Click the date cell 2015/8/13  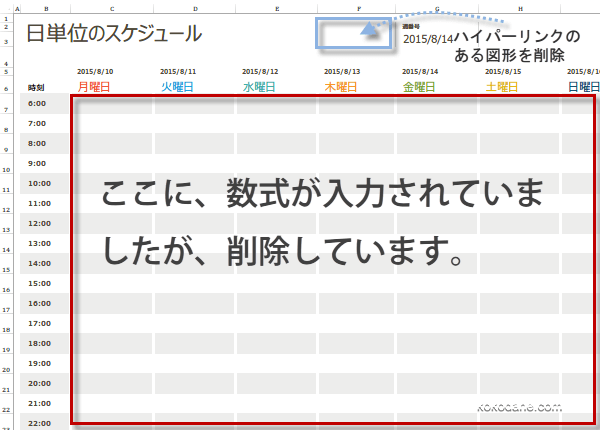point(342,72)
